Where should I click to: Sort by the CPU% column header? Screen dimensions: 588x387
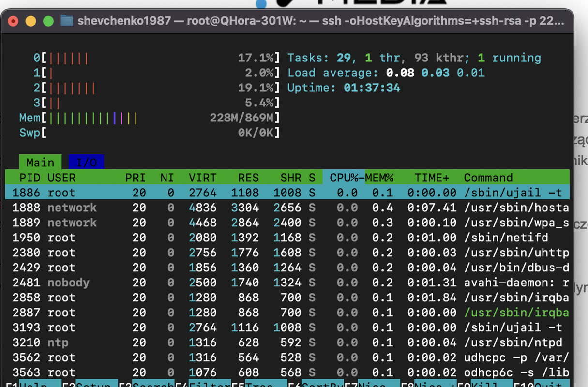point(344,178)
